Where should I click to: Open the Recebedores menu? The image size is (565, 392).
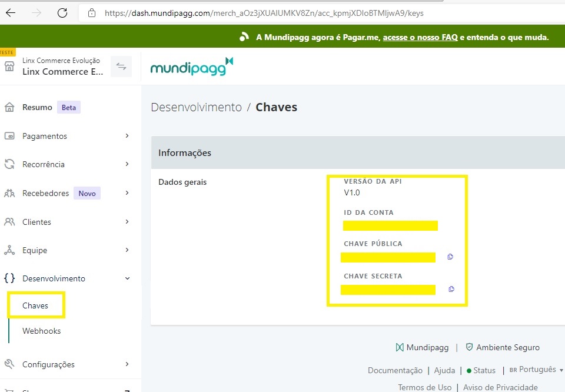click(45, 193)
